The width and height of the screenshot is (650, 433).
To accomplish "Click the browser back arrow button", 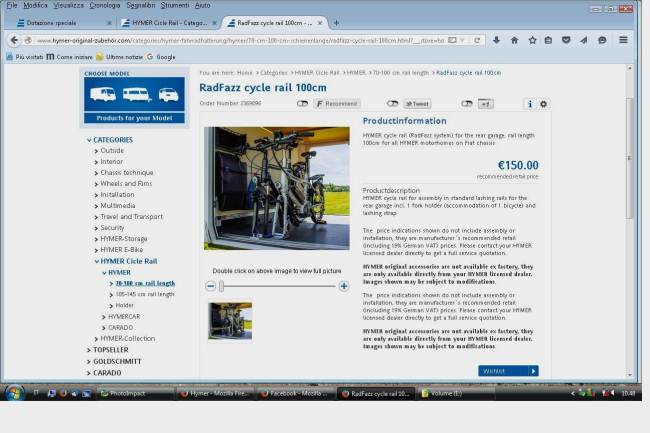I will (x=14, y=40).
